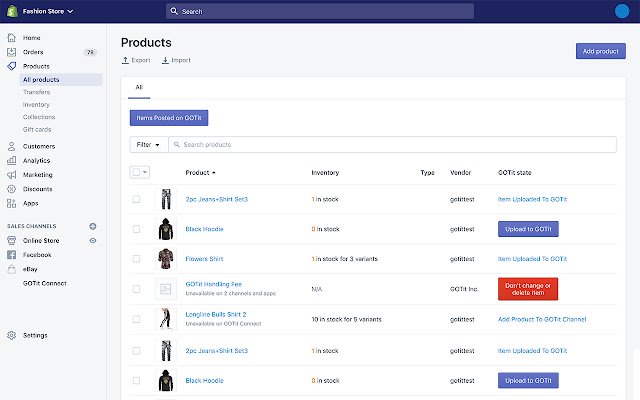640x400 pixels.
Task: Click the magnifier icon in top search
Action: (174, 11)
